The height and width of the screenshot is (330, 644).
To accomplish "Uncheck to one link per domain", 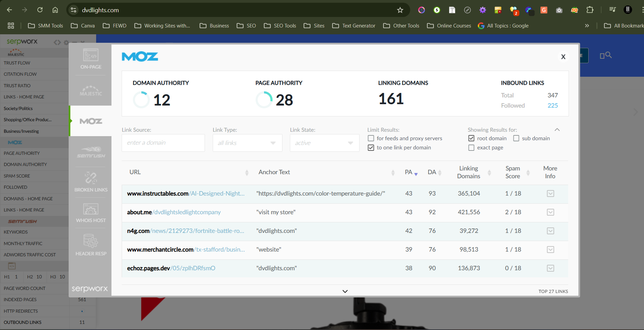I will 371,148.
